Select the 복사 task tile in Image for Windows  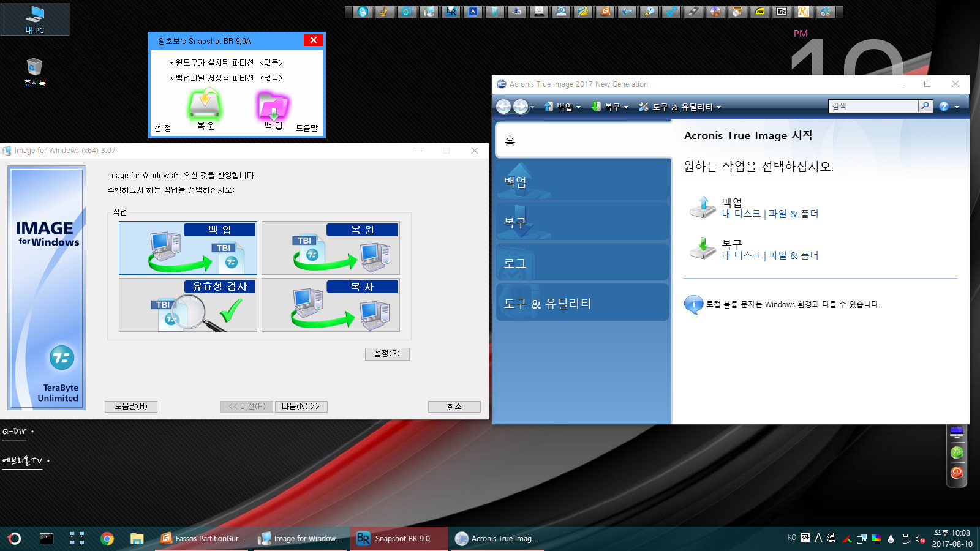point(331,305)
